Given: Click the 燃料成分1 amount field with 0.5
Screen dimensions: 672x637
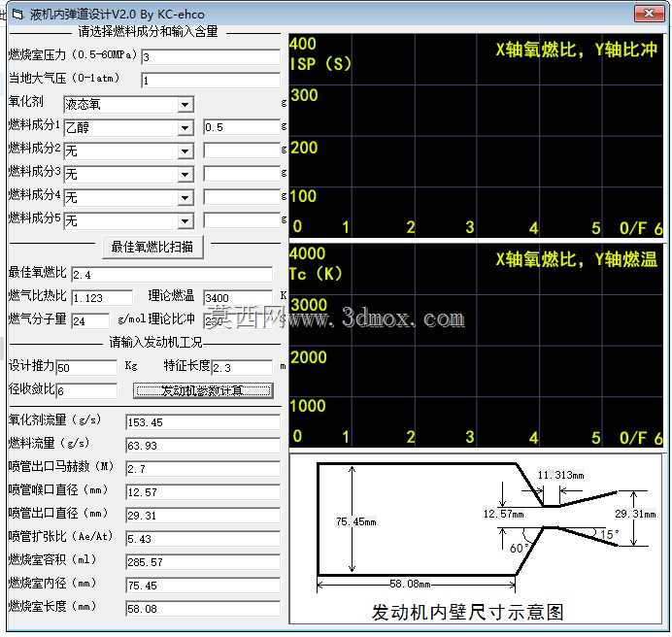Looking at the screenshot, I should tap(242, 127).
